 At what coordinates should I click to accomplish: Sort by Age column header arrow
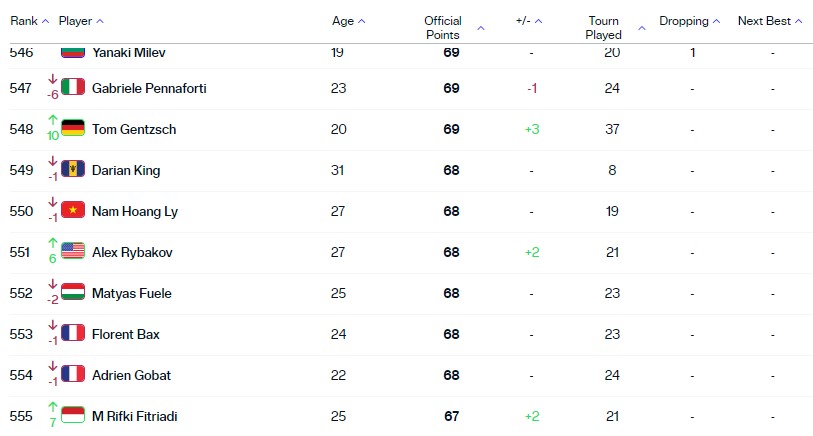tap(362, 21)
